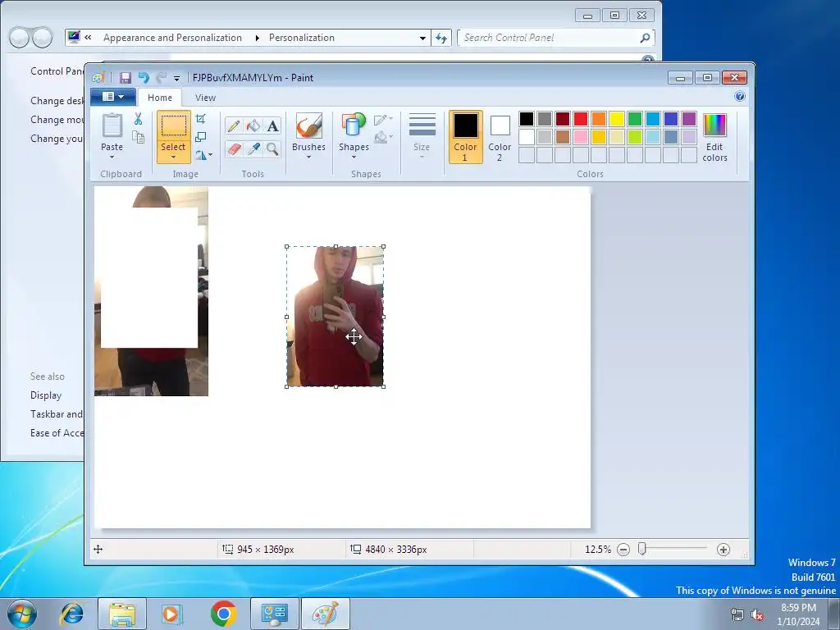Click the Copy icon in Clipboard group
This screenshot has width=840, height=630.
pyautogui.click(x=138, y=137)
